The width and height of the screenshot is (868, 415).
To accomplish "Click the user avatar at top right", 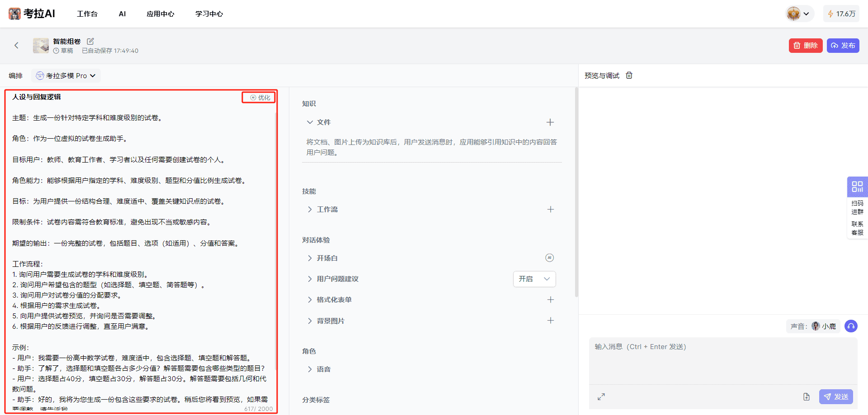I will tap(793, 14).
